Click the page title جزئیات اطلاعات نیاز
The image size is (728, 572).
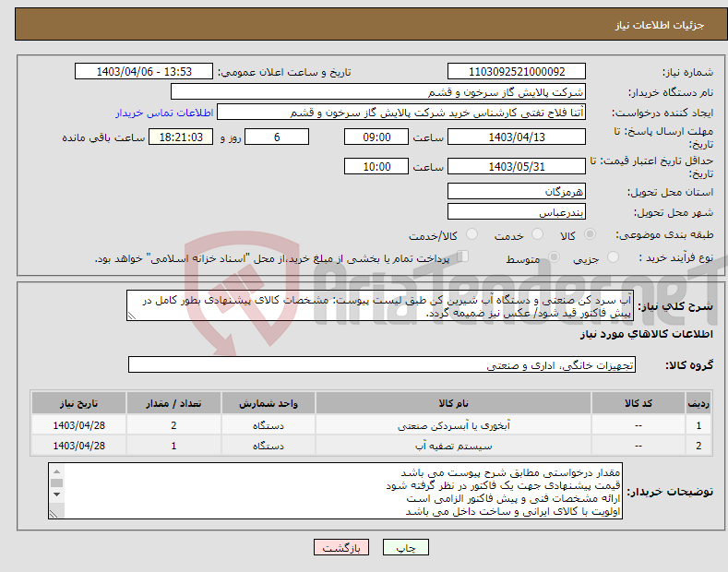660,25
